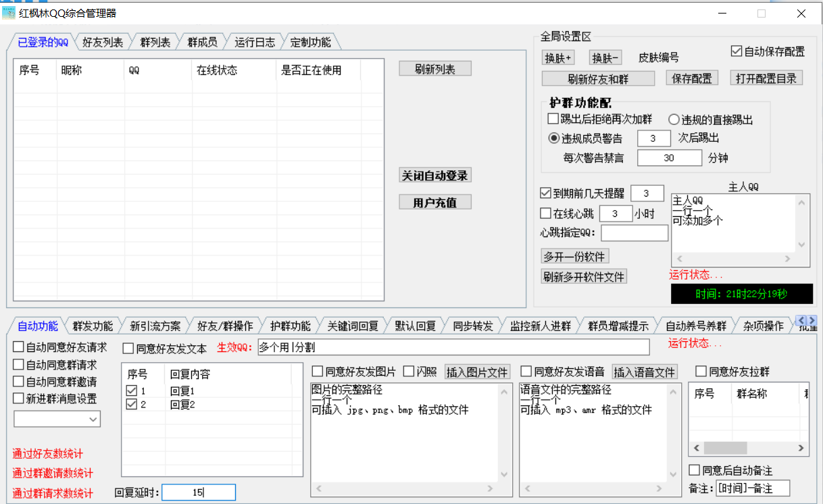Click 换肤- to switch to previous skin
Viewport: 823px width, 504px height.
tap(605, 57)
